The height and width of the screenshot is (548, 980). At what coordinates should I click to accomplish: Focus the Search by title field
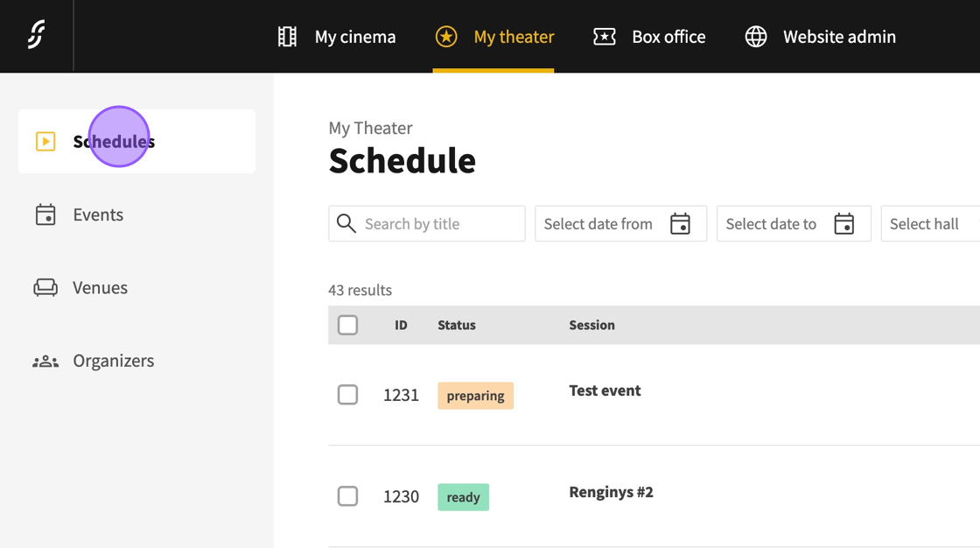point(437,224)
